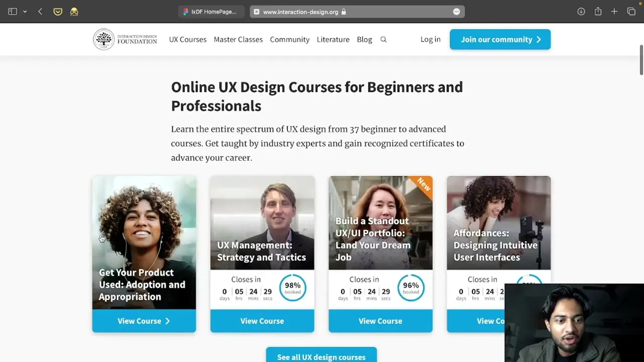Add a new tab with the plus icon
644x362 pixels.
pyautogui.click(x=614, y=12)
